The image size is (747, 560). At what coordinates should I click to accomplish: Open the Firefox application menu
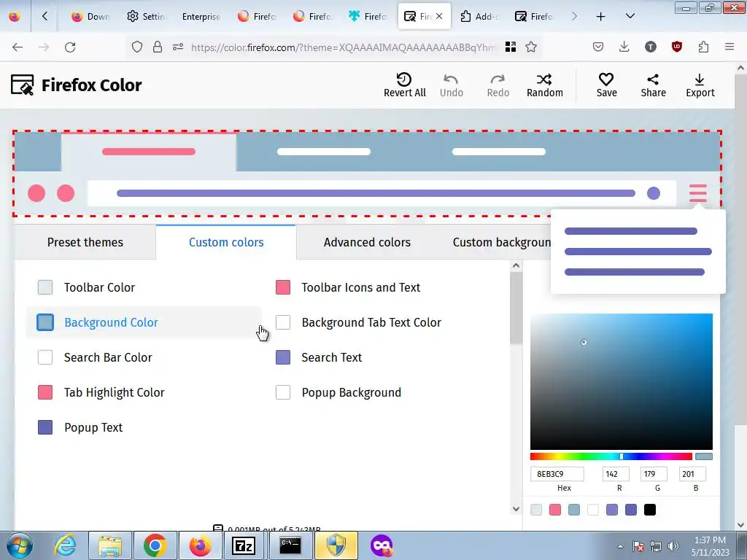729,47
